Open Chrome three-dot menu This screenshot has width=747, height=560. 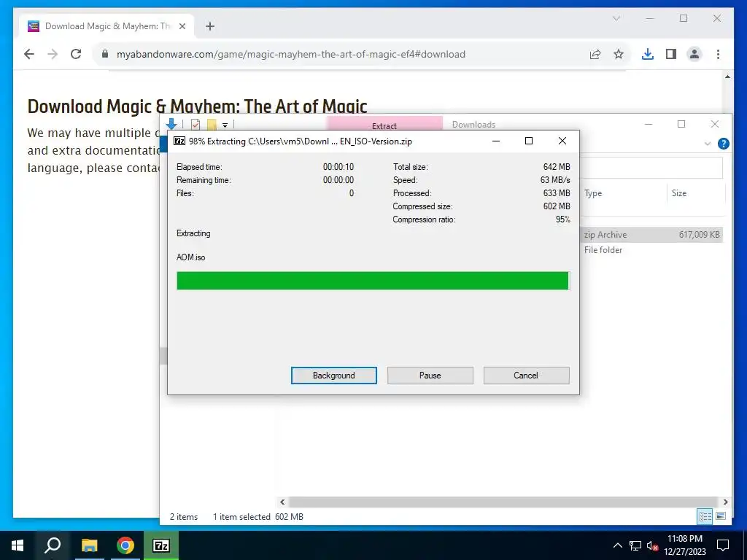point(718,54)
